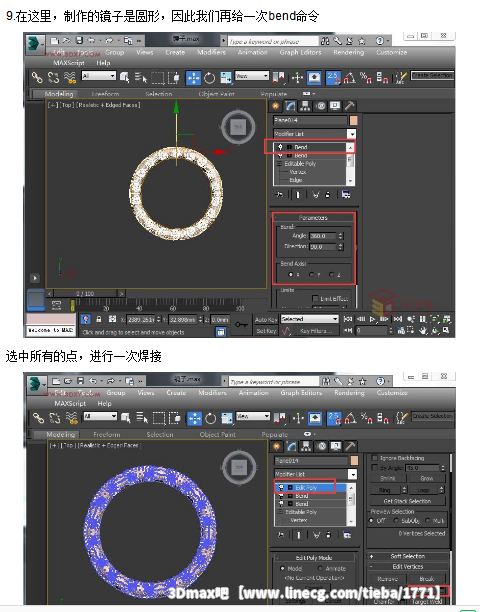Click Play Animation button in first screenshot
Image resolution: width=480 pixels, height=612 pixels.
(x=372, y=319)
